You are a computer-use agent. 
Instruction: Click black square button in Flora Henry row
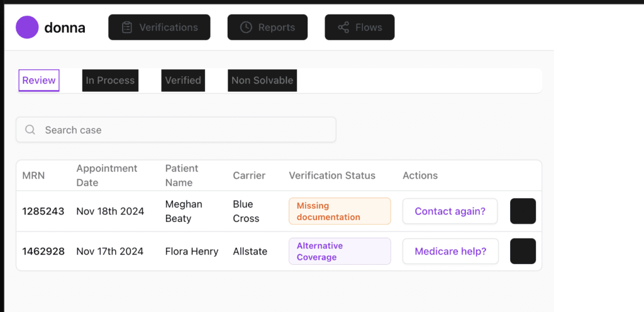pos(523,251)
